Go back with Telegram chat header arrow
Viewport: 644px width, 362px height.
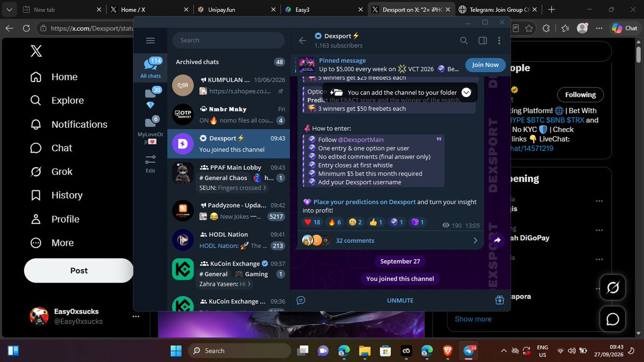coord(303,40)
